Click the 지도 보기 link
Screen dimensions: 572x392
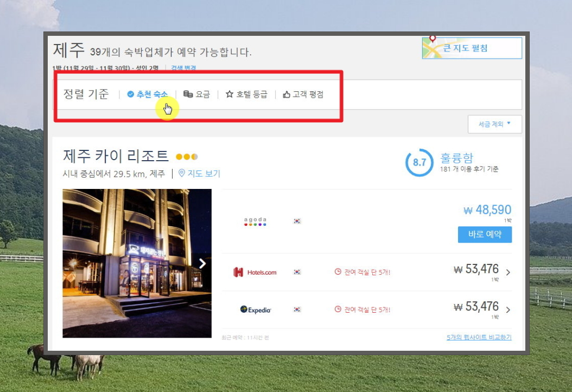(204, 173)
